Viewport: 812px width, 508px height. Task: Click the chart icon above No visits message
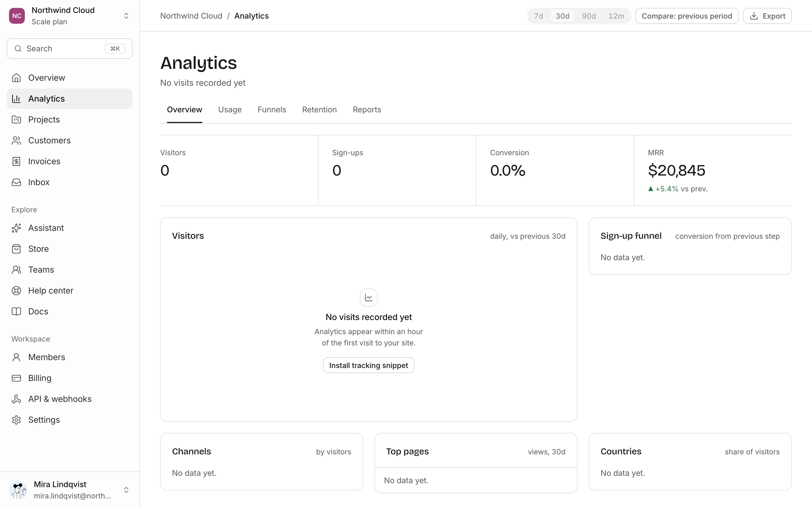click(369, 297)
